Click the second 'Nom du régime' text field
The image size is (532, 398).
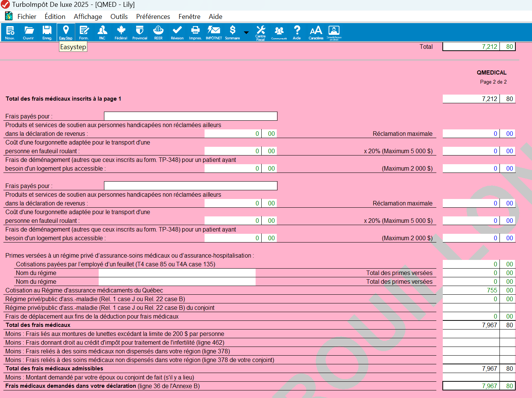tap(177, 281)
